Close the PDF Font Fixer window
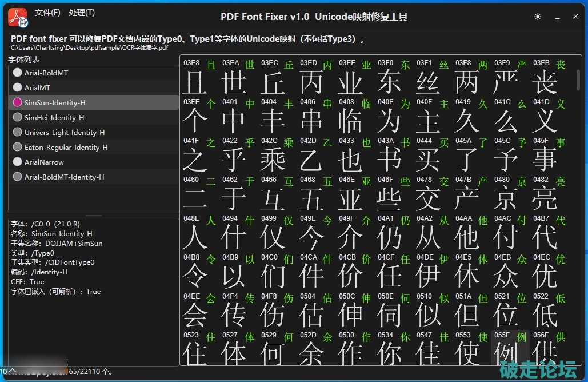Viewport: 588px width, 382px height. (575, 17)
